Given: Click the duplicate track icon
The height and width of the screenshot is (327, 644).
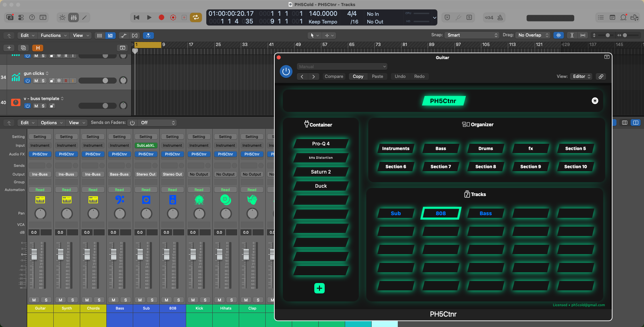Looking at the screenshot, I should (x=23, y=48).
